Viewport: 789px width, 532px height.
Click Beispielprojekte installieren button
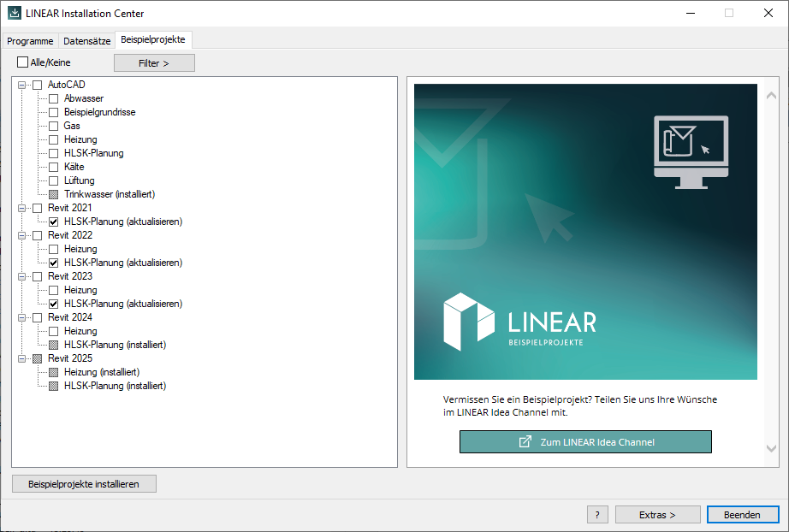tap(84, 484)
